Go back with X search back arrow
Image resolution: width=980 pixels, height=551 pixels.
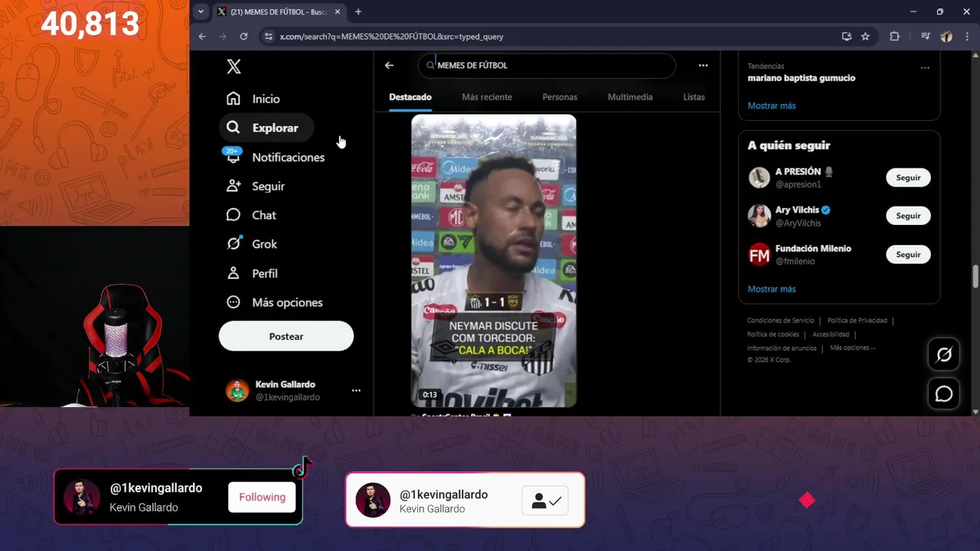[389, 66]
